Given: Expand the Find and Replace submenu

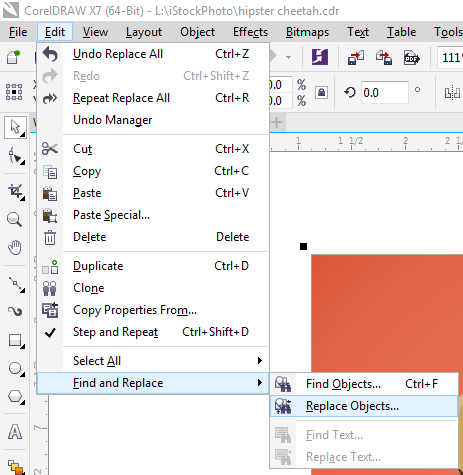Looking at the screenshot, I should point(153,383).
